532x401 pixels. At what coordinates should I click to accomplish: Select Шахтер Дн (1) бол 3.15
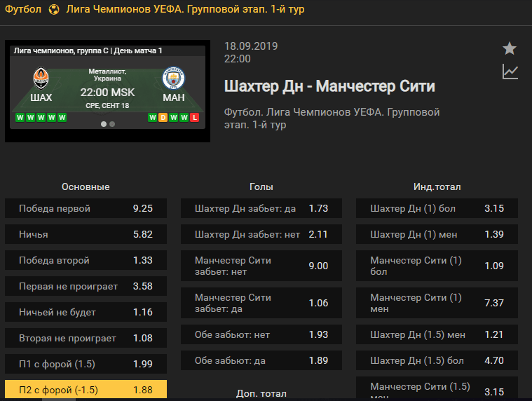pos(437,208)
